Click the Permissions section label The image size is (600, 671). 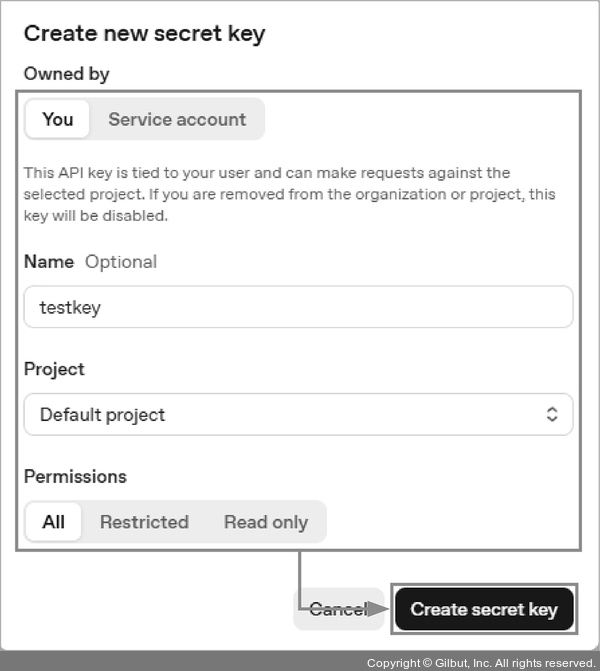(75, 476)
